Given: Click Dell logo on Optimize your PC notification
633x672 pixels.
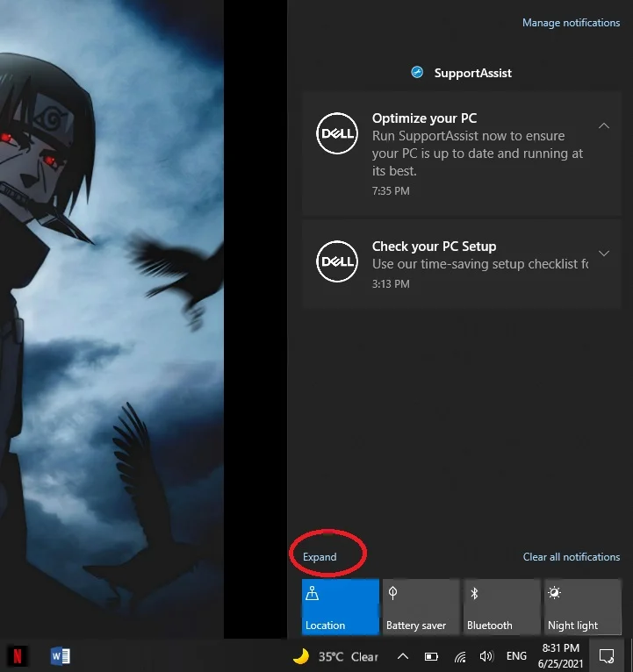Looking at the screenshot, I should (337, 133).
